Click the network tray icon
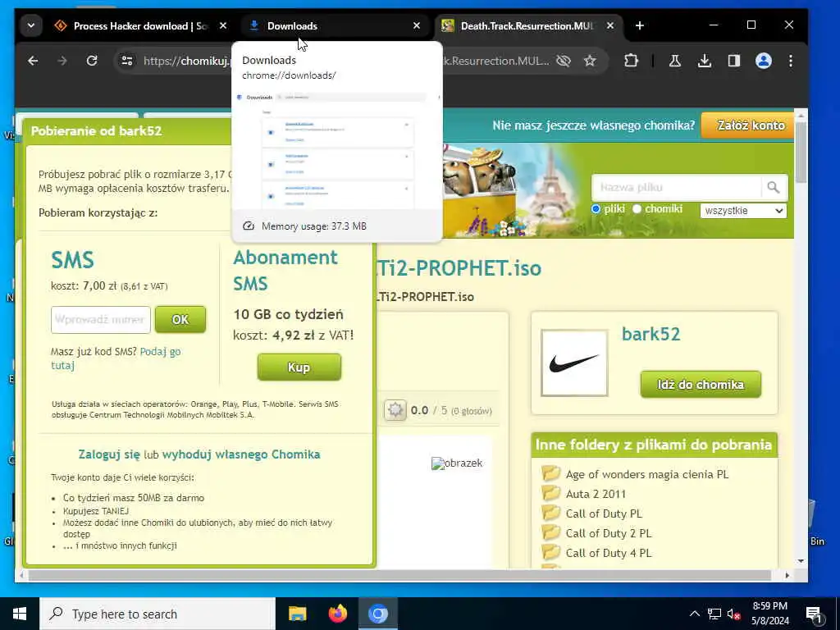The width and height of the screenshot is (840, 630). [x=714, y=614]
